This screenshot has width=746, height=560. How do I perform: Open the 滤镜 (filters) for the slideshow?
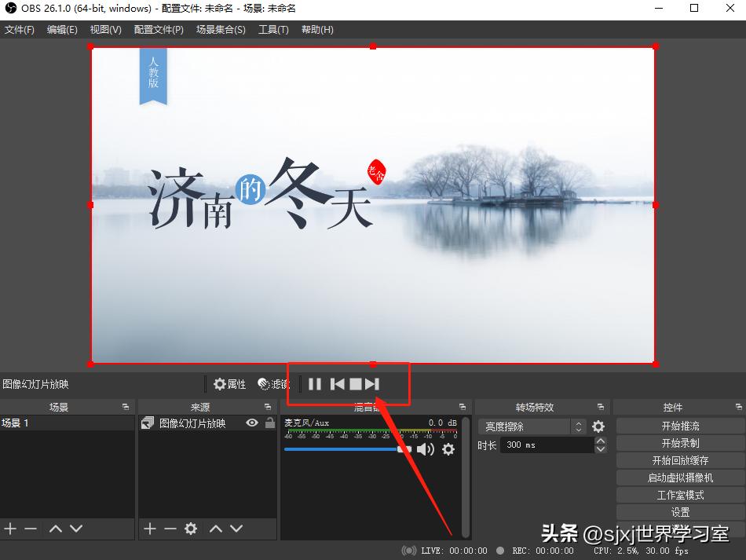click(x=271, y=384)
